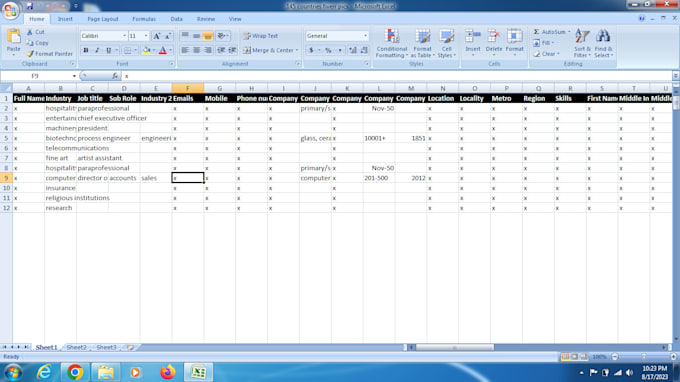Click the Insert cells icon
Screen dimensions: 680x382
(x=473, y=36)
